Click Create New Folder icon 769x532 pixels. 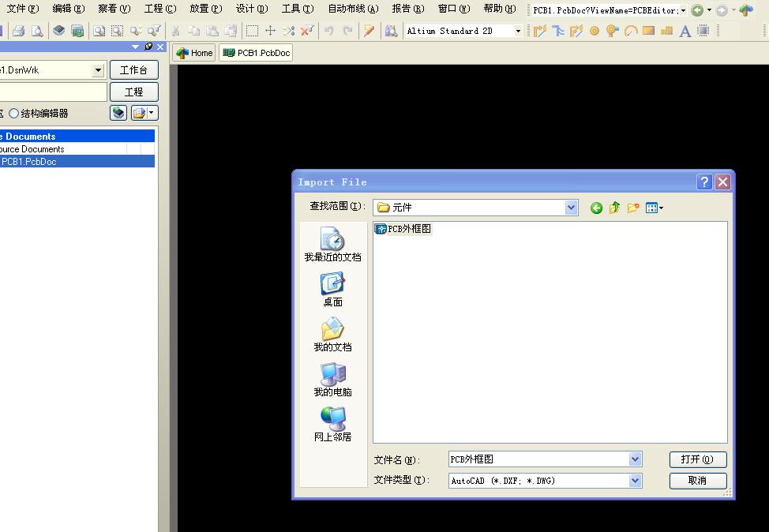[x=633, y=208]
